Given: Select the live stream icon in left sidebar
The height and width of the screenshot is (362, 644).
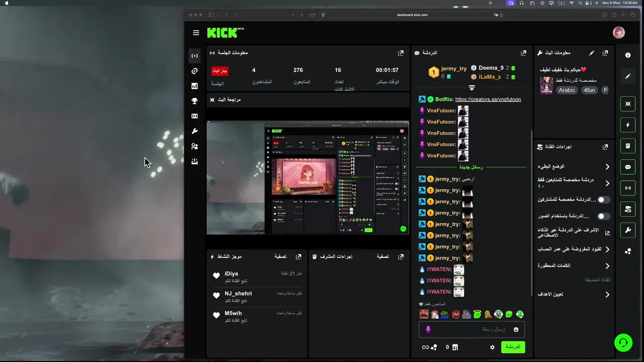Looking at the screenshot, I should point(195,56).
